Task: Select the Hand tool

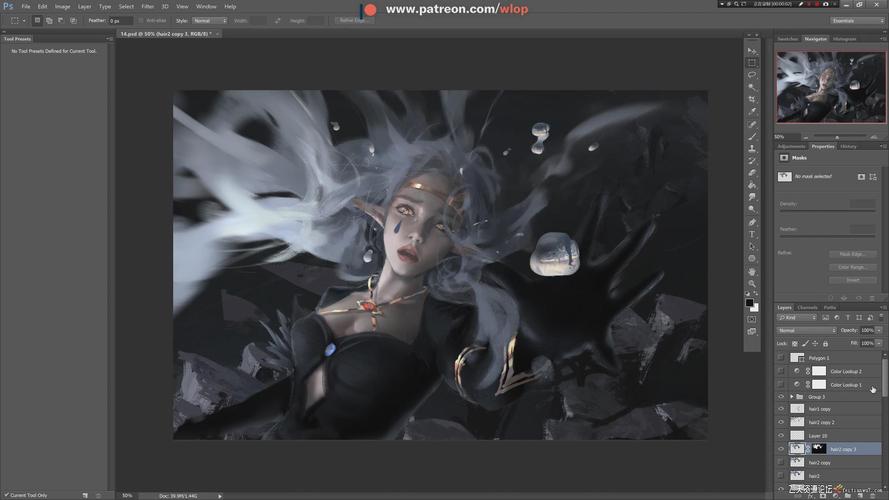Action: click(752, 271)
